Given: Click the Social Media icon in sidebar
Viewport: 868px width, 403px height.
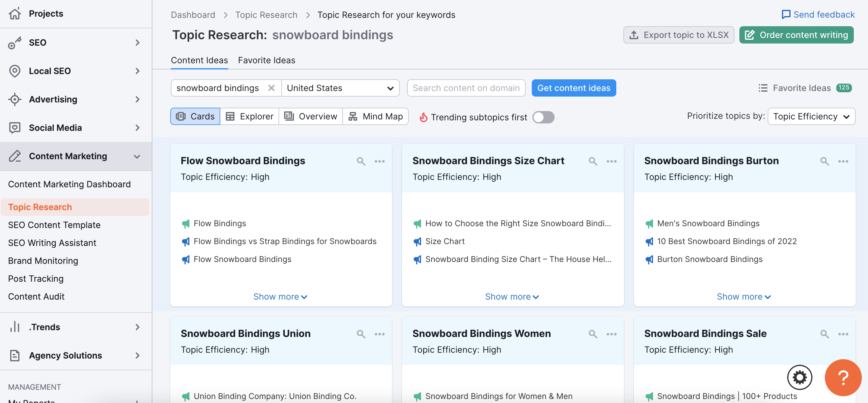Looking at the screenshot, I should 15,128.
